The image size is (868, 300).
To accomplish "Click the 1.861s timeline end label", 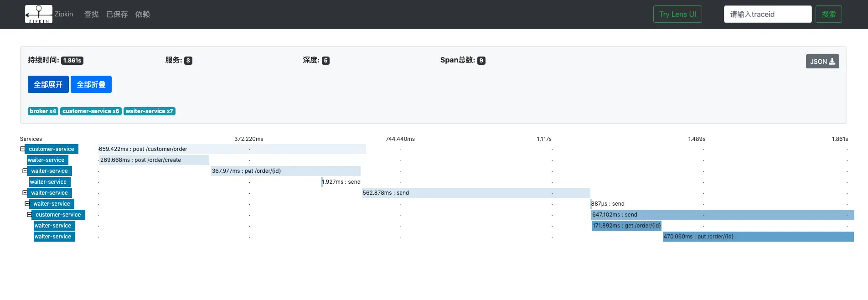I will click(x=840, y=139).
